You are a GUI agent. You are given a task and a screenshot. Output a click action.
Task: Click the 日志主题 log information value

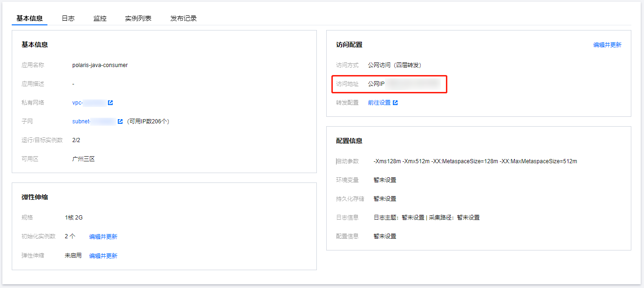(426, 218)
